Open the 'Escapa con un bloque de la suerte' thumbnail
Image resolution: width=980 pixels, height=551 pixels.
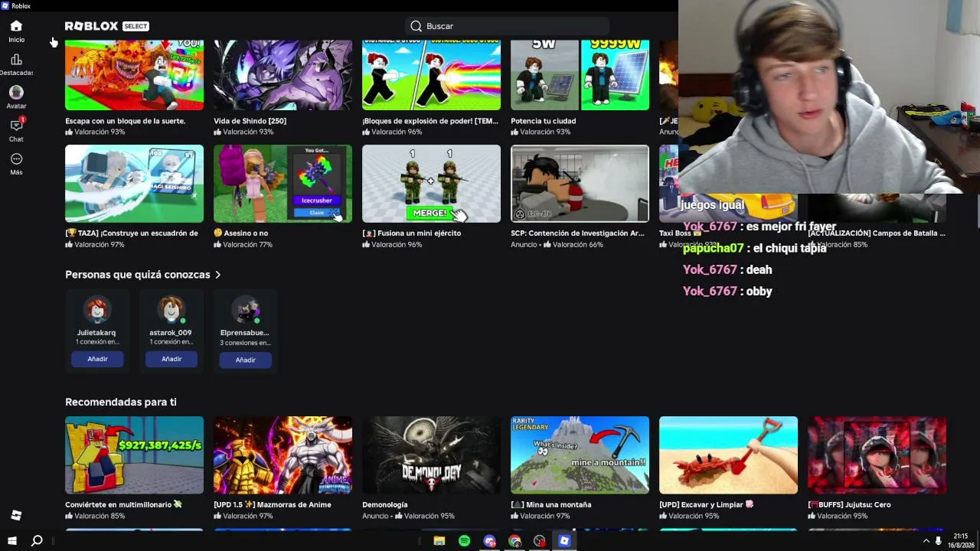click(x=134, y=75)
